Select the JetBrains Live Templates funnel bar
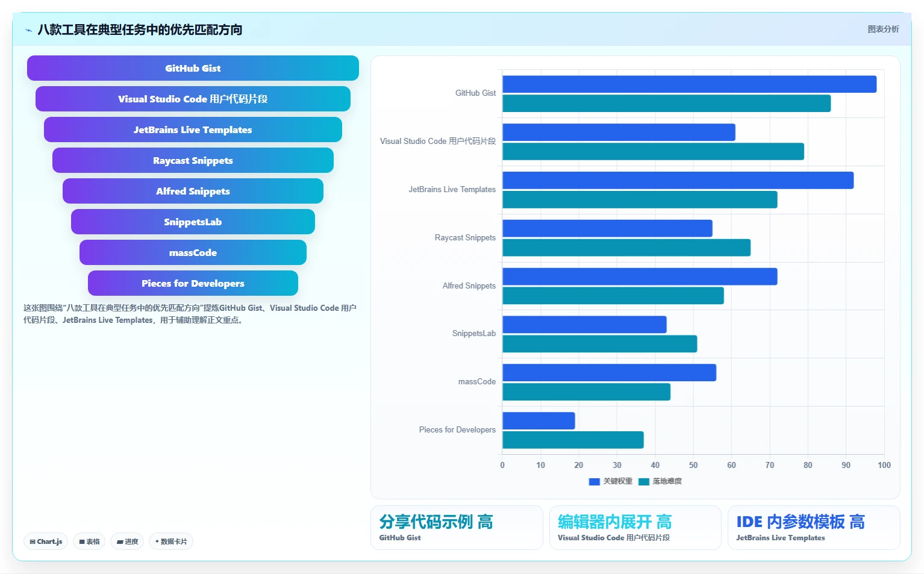The height and width of the screenshot is (574, 924). tap(193, 129)
